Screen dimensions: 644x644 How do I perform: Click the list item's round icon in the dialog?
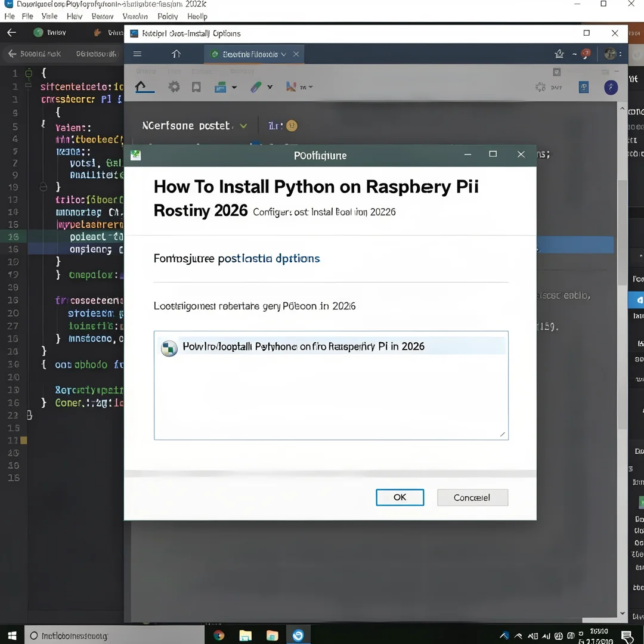click(169, 348)
